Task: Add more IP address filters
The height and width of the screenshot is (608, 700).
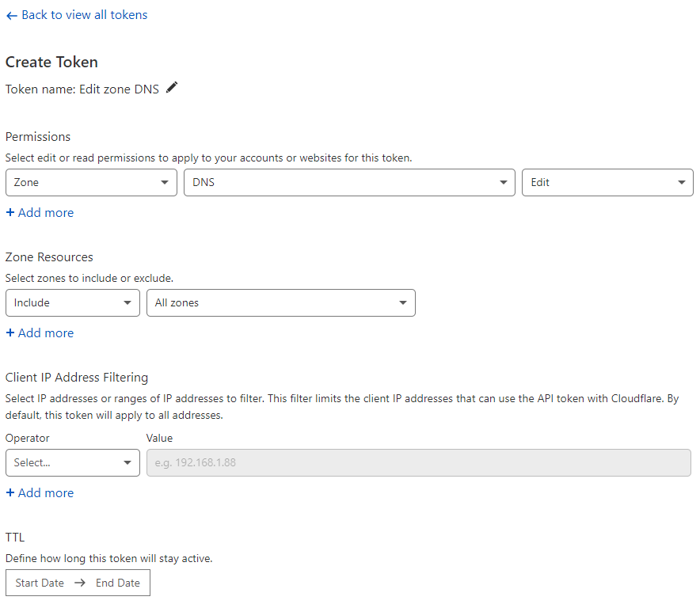Action: coord(40,493)
